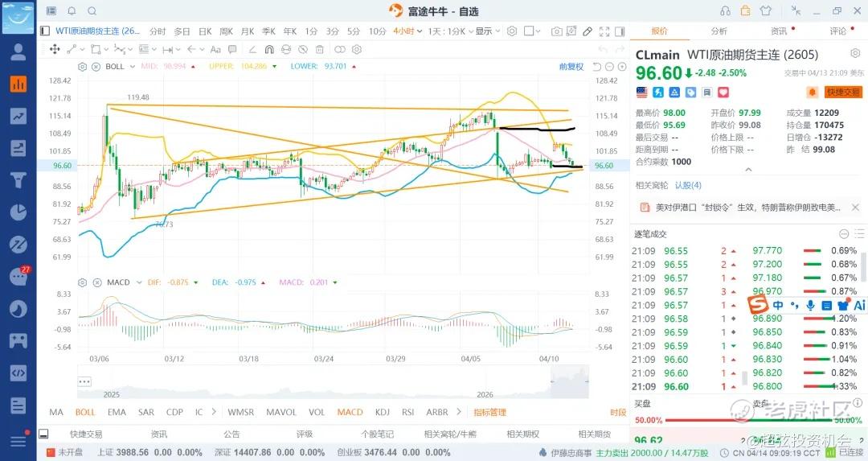Open the skin theme shirt icon
The width and height of the screenshot is (868, 461).
pyautogui.click(x=766, y=10)
